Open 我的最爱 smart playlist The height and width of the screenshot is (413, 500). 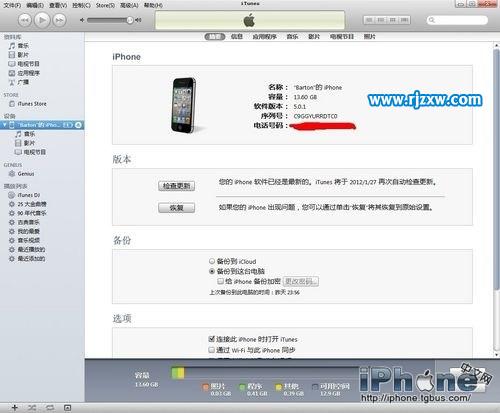click(x=24, y=231)
